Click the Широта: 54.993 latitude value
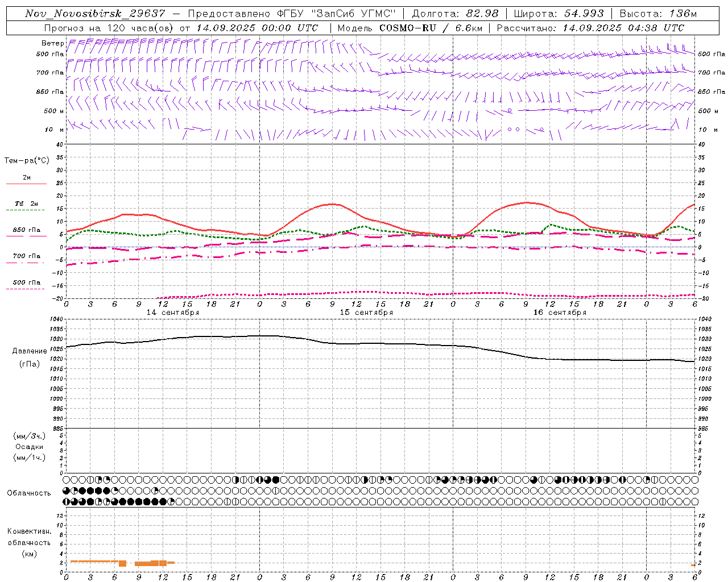This screenshot has height=582, width=728. (x=559, y=14)
